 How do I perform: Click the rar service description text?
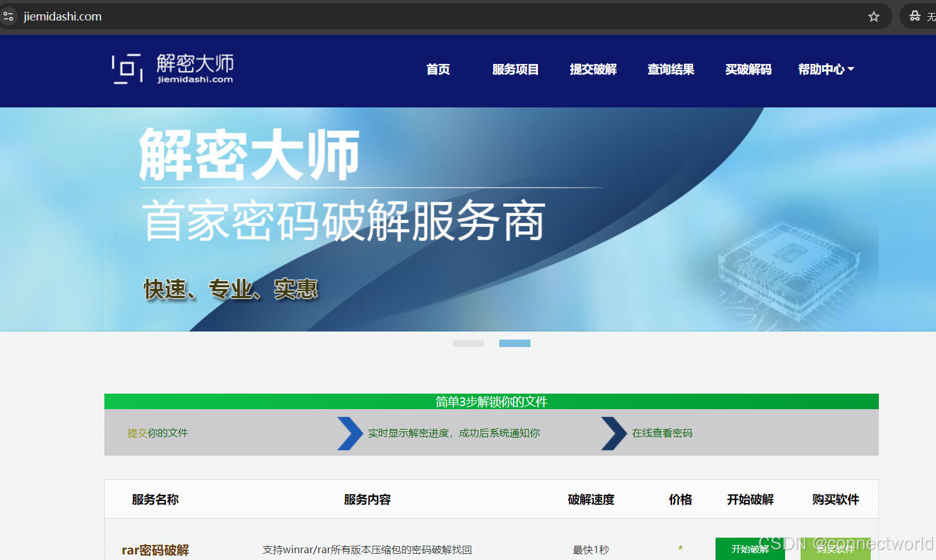(x=367, y=550)
